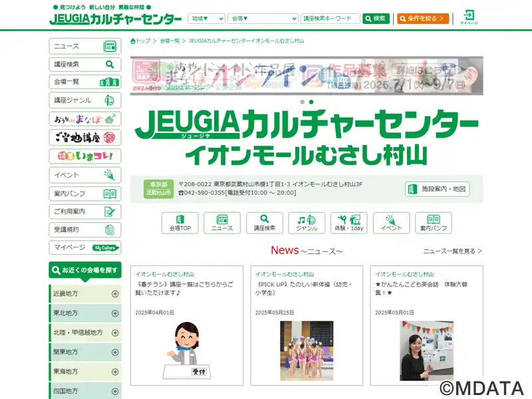
Task: Click the イベント icon button under address
Action: pyautogui.click(x=391, y=223)
